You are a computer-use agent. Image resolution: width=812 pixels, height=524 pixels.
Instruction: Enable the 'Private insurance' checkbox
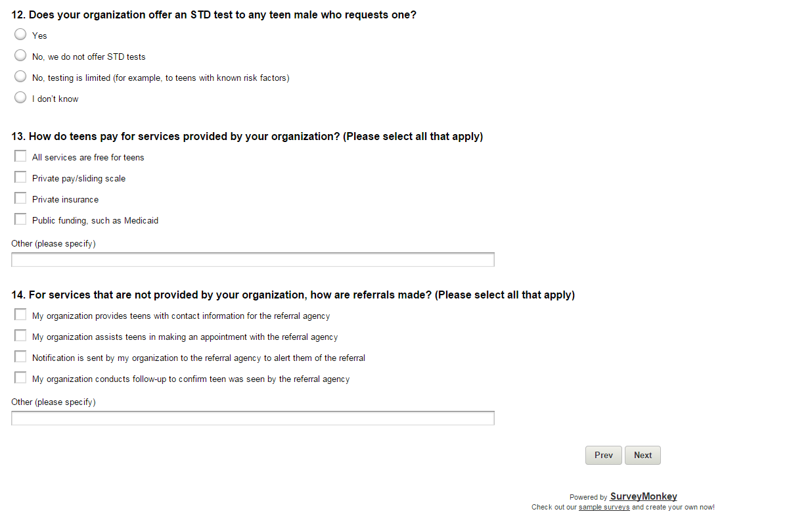[20, 199]
